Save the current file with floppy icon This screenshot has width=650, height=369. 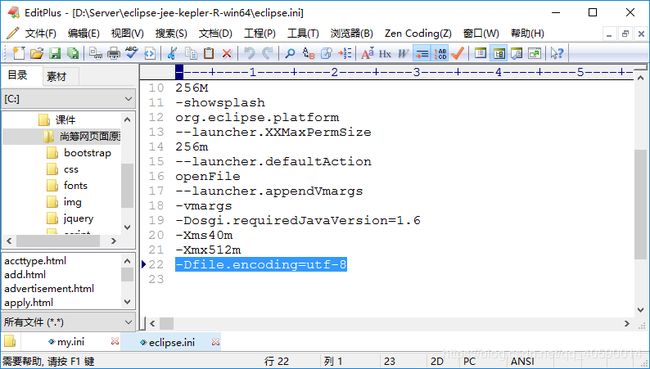(55, 53)
